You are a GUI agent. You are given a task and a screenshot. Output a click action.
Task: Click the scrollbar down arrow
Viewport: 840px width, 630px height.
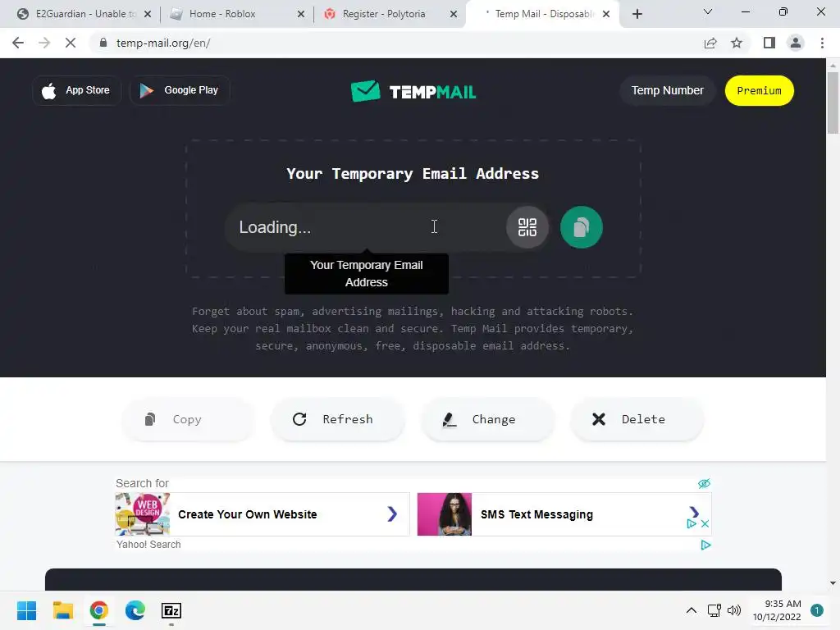[x=833, y=583]
